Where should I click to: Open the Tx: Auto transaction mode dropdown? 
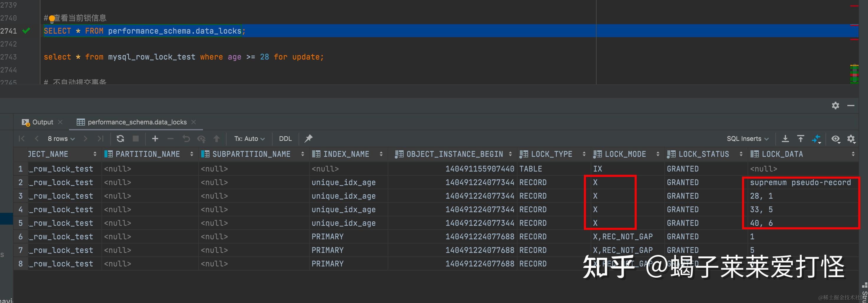[249, 139]
